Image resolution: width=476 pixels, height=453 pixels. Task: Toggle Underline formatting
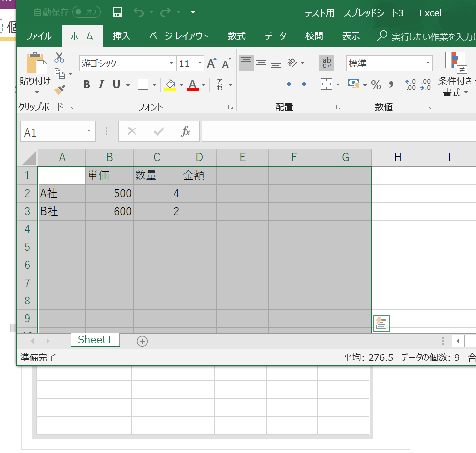tap(114, 84)
